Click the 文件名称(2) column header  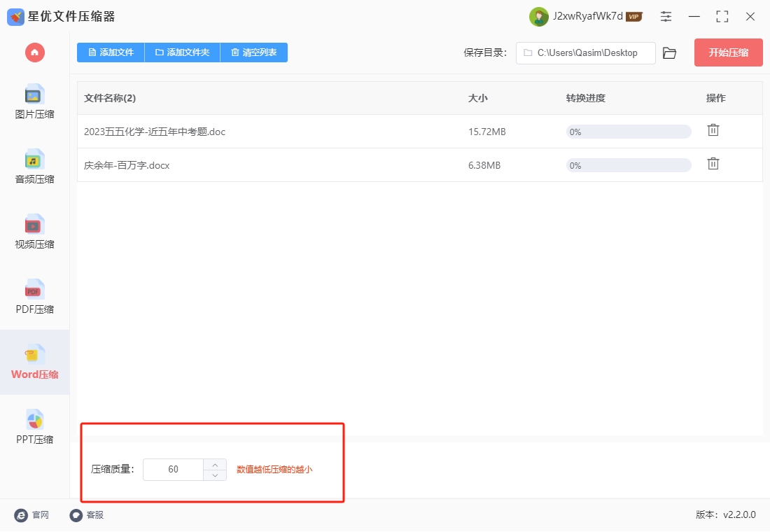click(x=110, y=98)
